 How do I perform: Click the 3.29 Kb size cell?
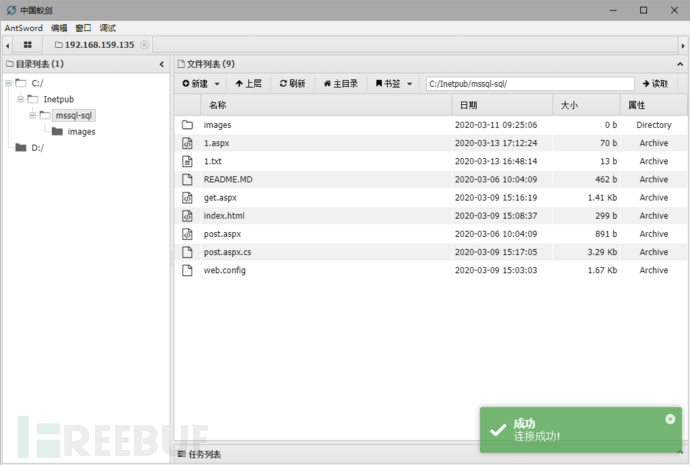pyautogui.click(x=602, y=252)
